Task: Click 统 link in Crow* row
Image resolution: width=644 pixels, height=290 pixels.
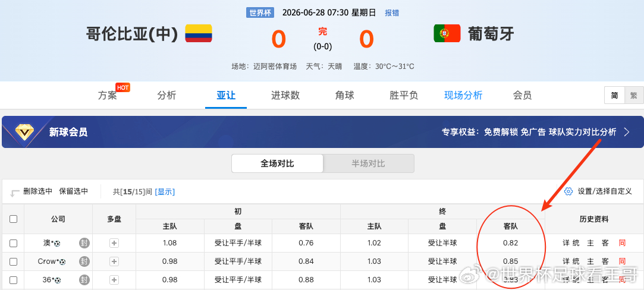Action: tap(576, 261)
